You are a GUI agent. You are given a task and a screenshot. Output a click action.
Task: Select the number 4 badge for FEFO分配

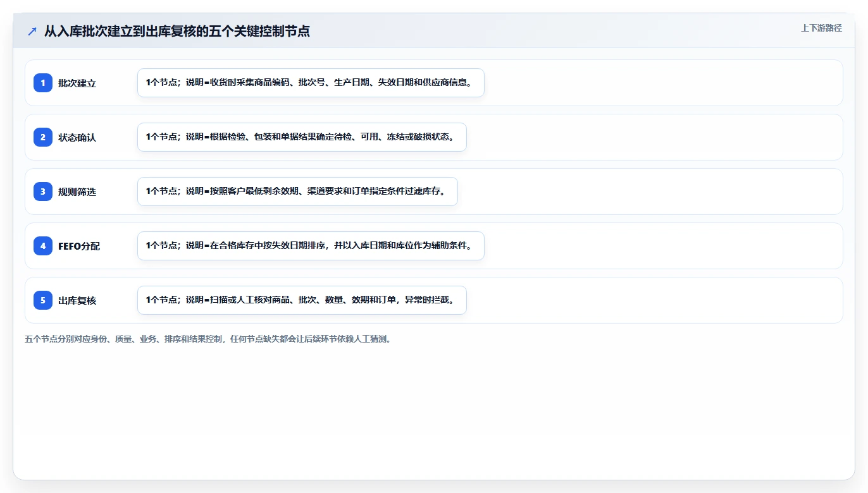point(43,246)
